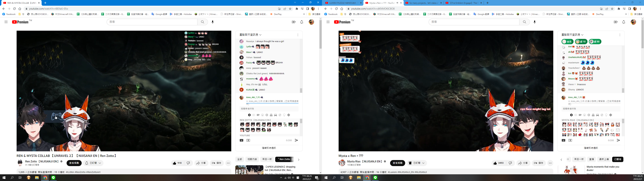Open 已訂閱 dropdown under Mysta Rias channel

pos(416,163)
